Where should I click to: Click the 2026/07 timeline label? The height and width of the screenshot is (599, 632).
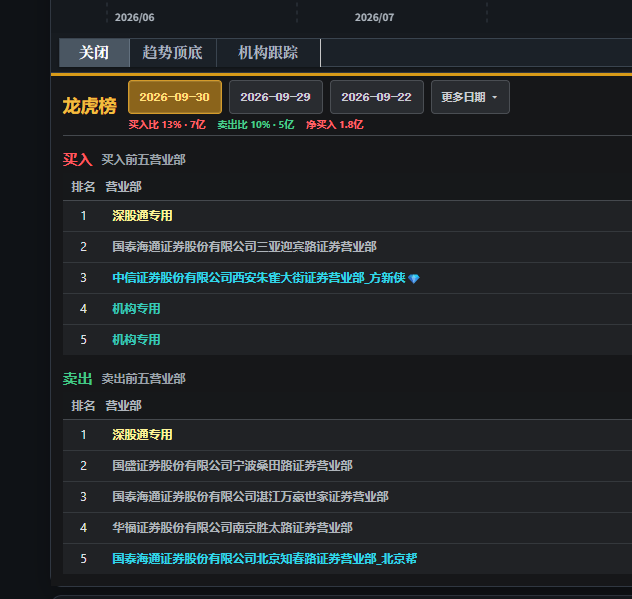tap(374, 17)
